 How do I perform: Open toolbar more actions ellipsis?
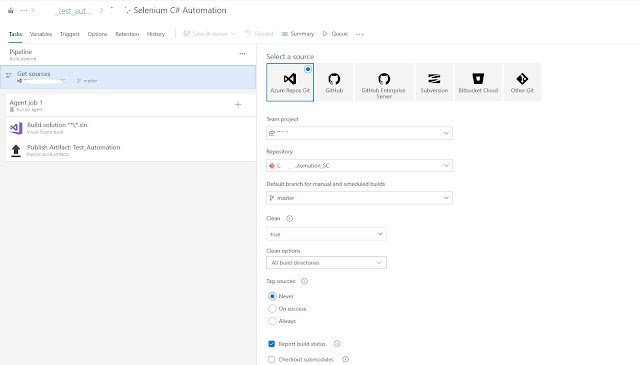coord(360,34)
